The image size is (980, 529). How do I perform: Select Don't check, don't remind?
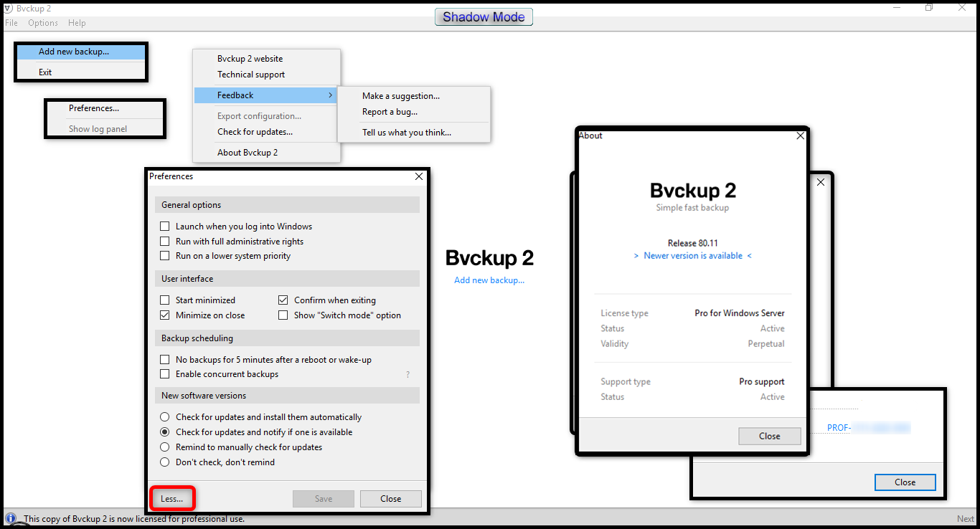click(x=165, y=462)
